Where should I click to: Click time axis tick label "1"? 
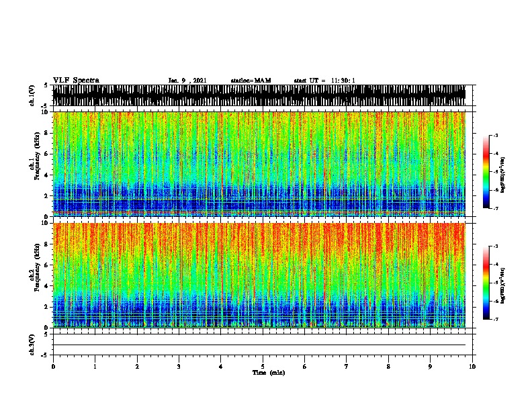95,367
